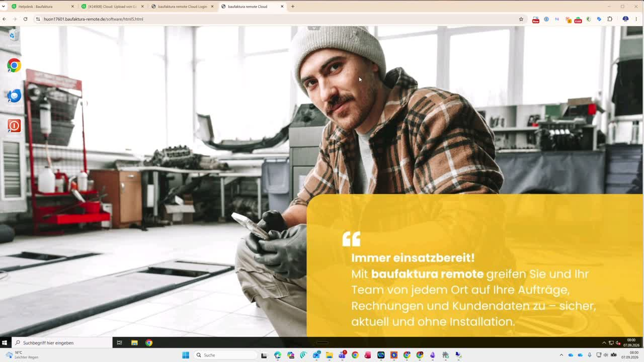644x362 pixels.
Task: Open the Windows 11 Start menu
Action: pos(186,355)
